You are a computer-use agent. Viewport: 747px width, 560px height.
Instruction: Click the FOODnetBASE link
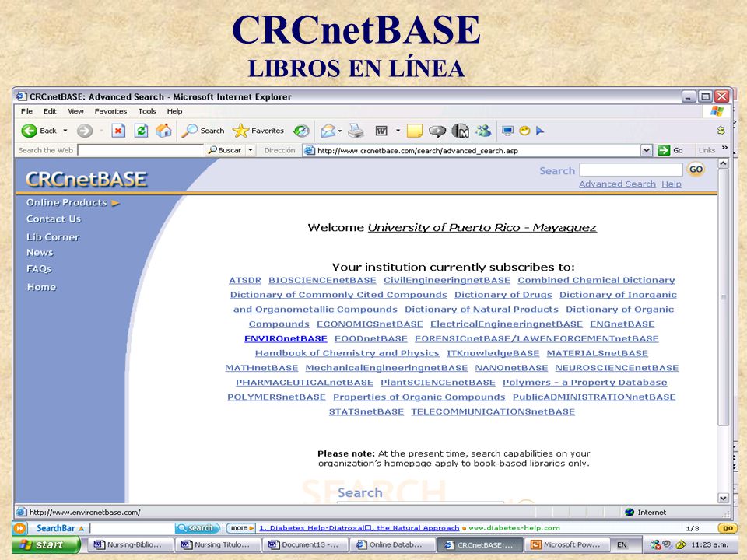coord(370,338)
